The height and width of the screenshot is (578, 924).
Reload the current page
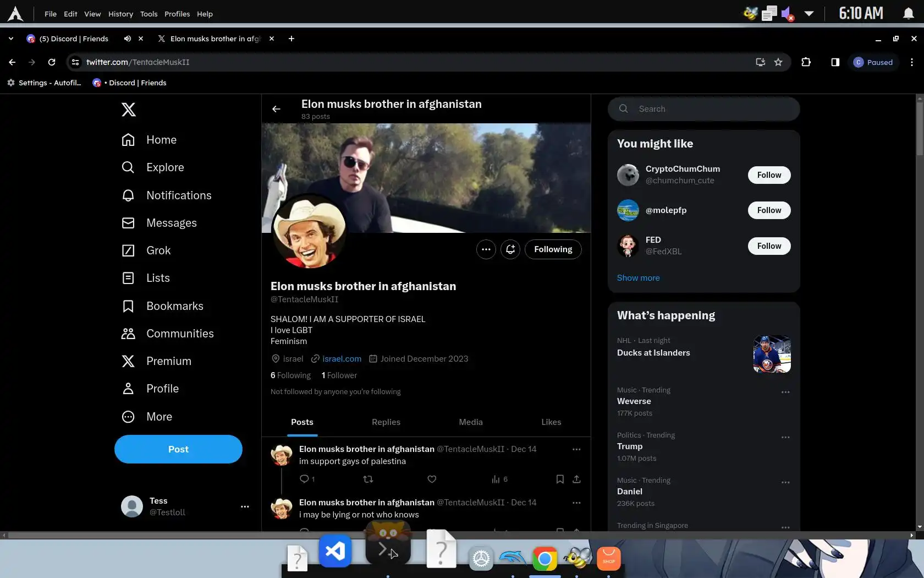52,62
